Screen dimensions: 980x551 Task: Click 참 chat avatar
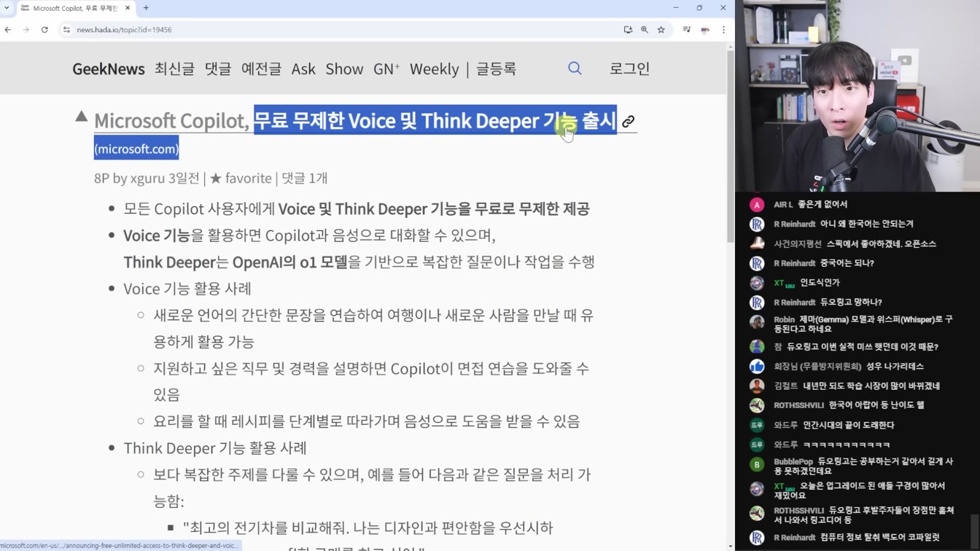click(x=757, y=347)
